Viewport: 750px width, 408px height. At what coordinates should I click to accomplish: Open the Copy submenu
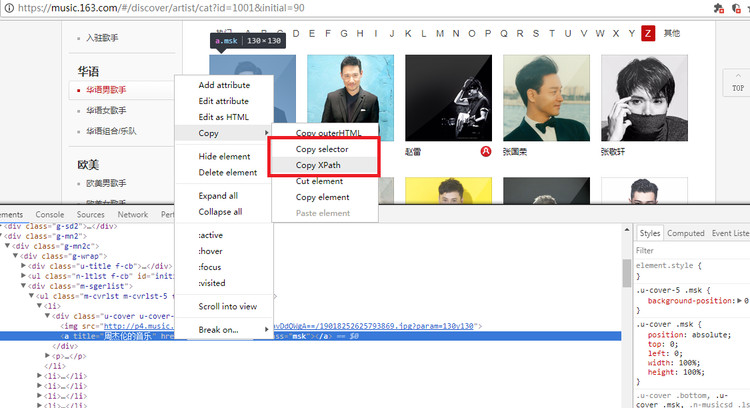tap(224, 133)
